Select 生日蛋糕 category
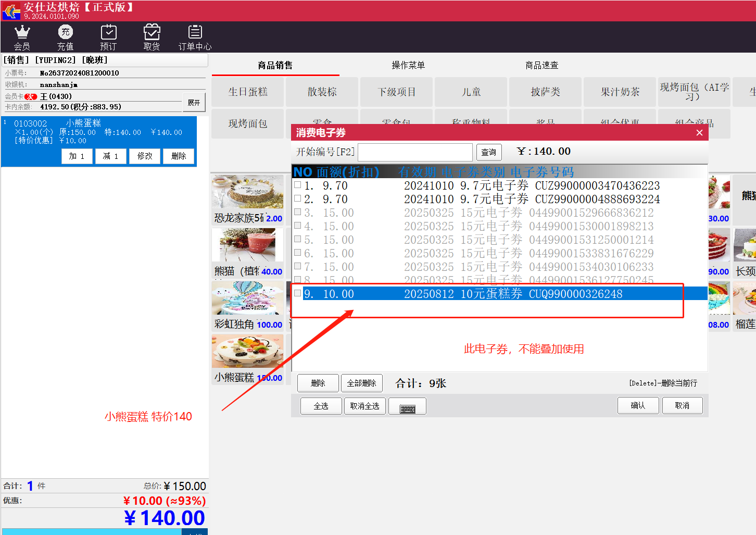 point(248,92)
